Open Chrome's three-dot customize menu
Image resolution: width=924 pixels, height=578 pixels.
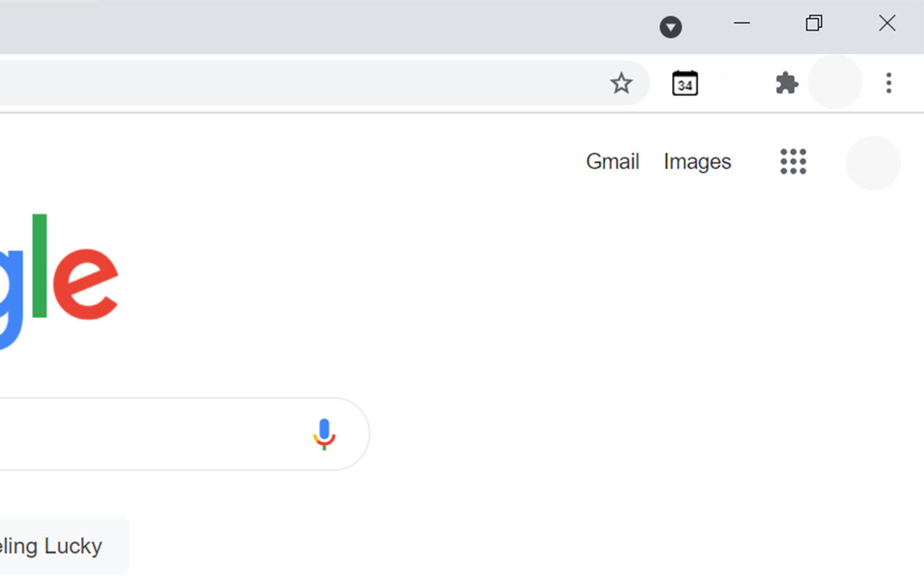[x=889, y=83]
